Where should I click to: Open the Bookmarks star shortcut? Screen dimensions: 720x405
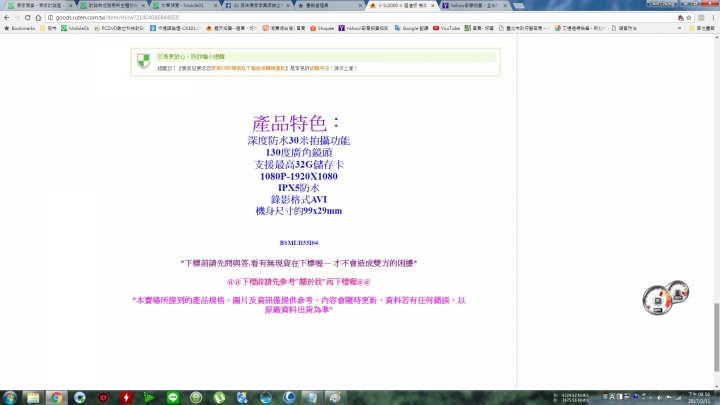(x=19, y=28)
